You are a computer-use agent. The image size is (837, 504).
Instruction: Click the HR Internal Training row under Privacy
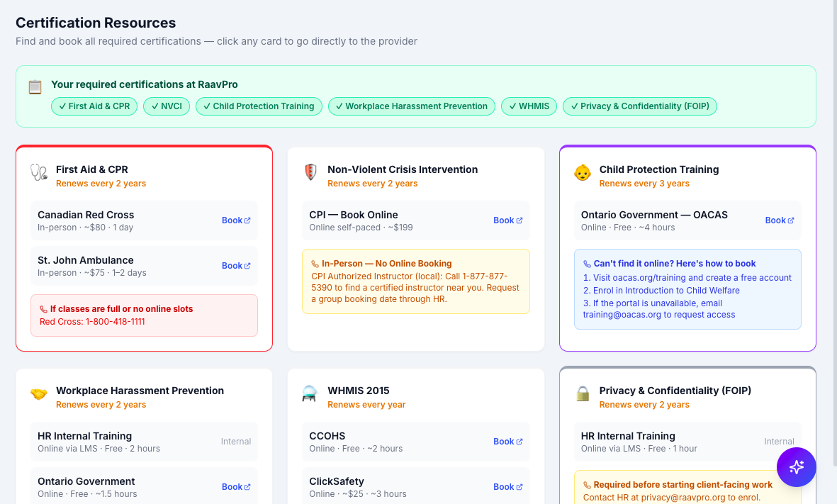(x=687, y=442)
